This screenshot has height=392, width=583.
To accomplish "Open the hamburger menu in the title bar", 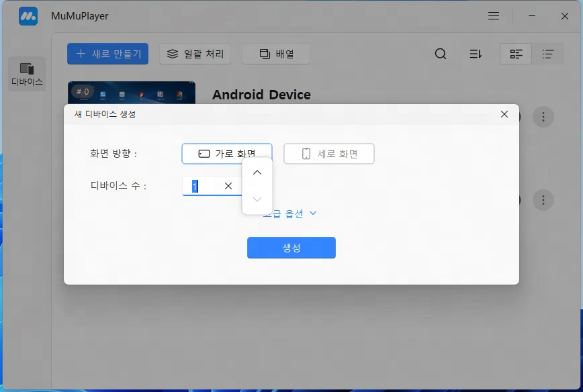I will (x=493, y=15).
